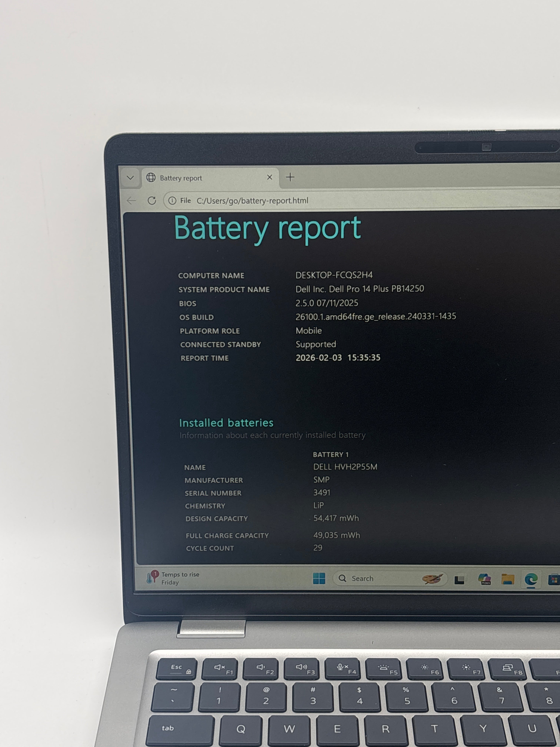The width and height of the screenshot is (560, 747).
Task: Select connected standby value Supported
Action: point(316,344)
